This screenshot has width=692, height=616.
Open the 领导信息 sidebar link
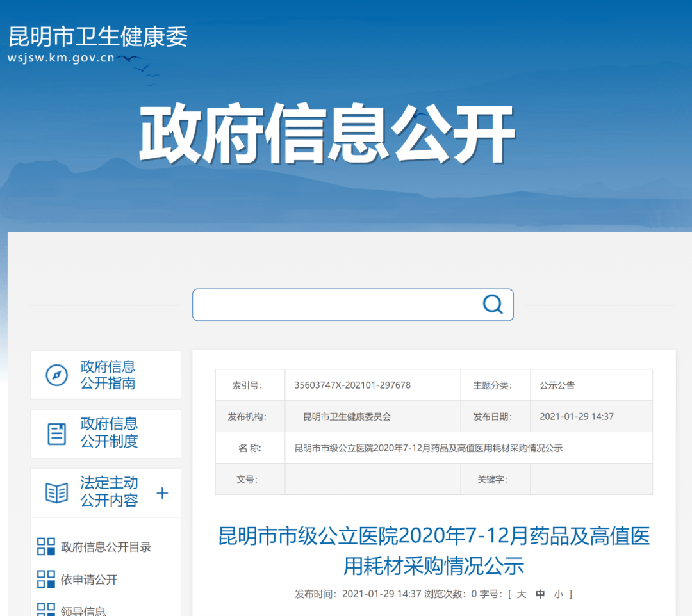pyautogui.click(x=83, y=611)
